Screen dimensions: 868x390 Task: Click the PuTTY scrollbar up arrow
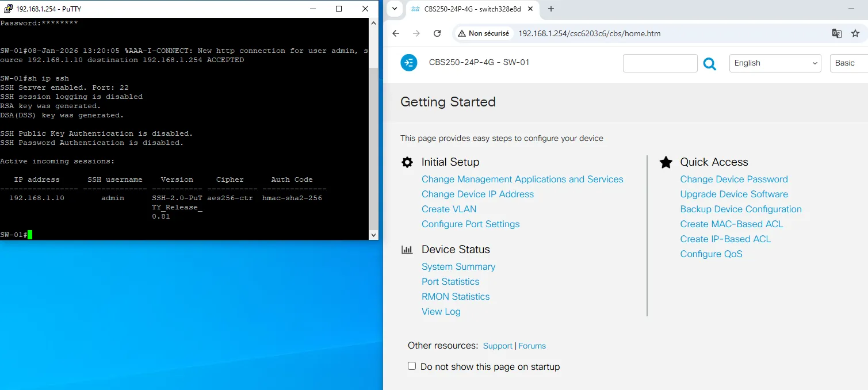click(373, 23)
